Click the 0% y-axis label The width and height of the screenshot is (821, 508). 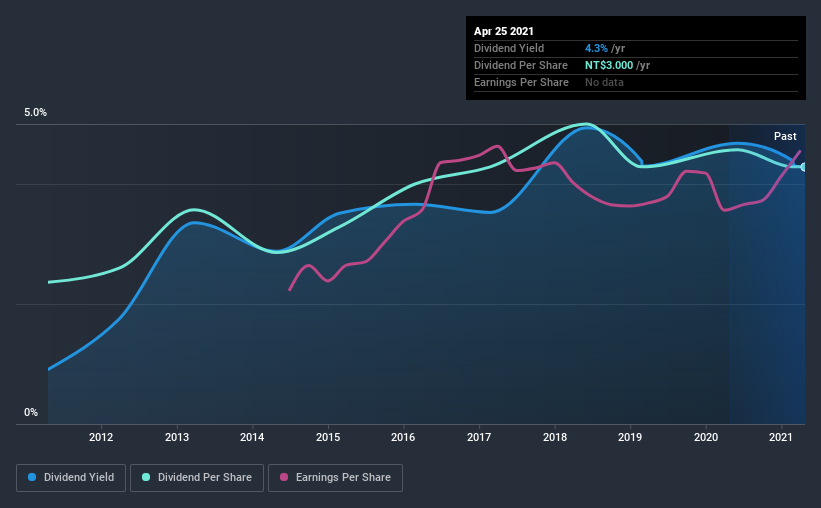tap(31, 412)
